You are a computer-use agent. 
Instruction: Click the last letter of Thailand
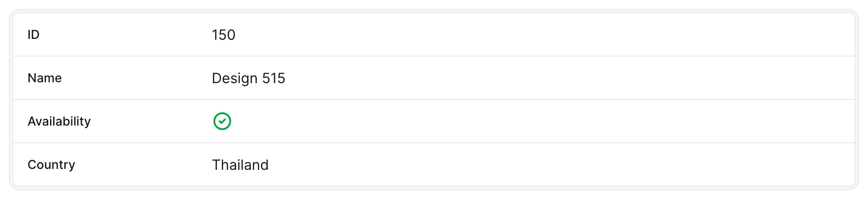click(x=264, y=165)
